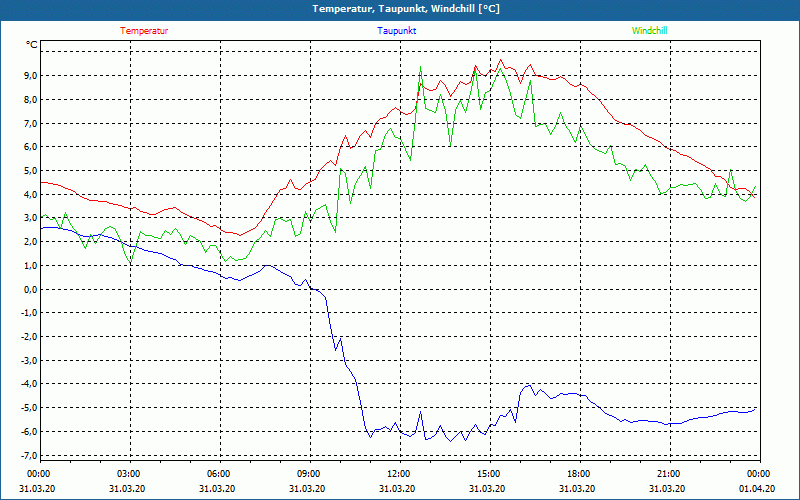Click the chart title 'Temperatur, Taupunkt, Windchill [°C]'
The image size is (800, 500).
tap(406, 9)
